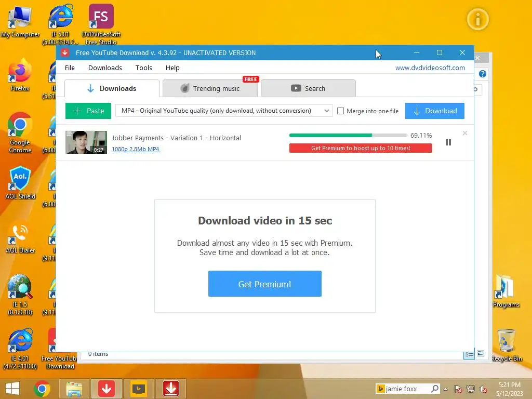Open AOL Dialer desktop icon
532x399 pixels.
[20, 237]
